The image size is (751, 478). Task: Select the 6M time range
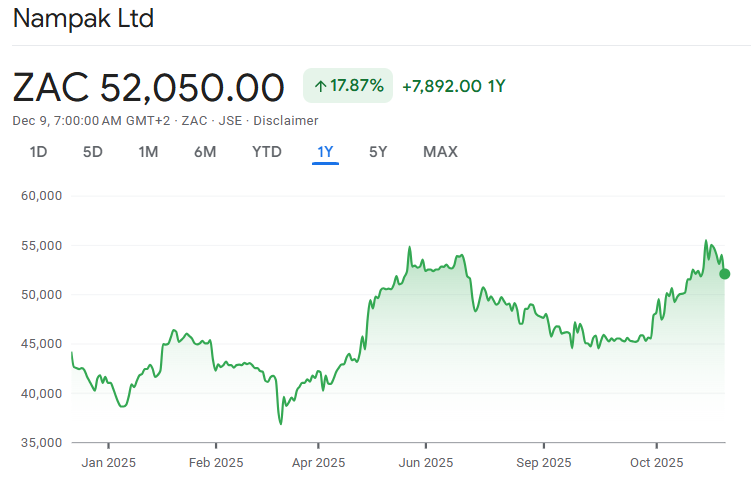205,152
